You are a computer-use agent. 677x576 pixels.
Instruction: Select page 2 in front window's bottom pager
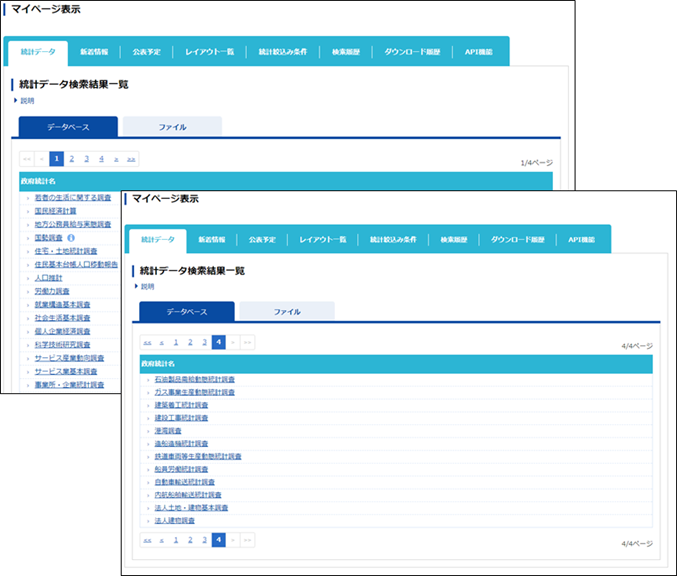[x=190, y=540]
